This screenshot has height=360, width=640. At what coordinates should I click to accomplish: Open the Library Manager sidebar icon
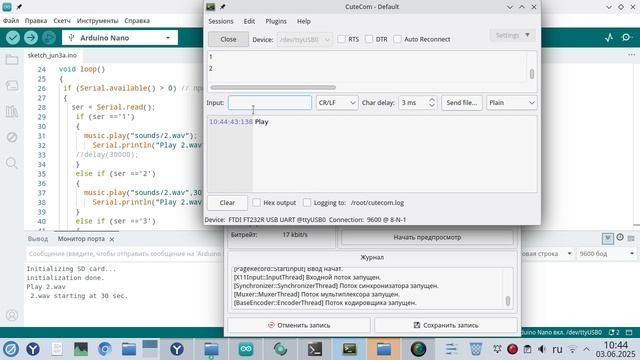coord(12,111)
